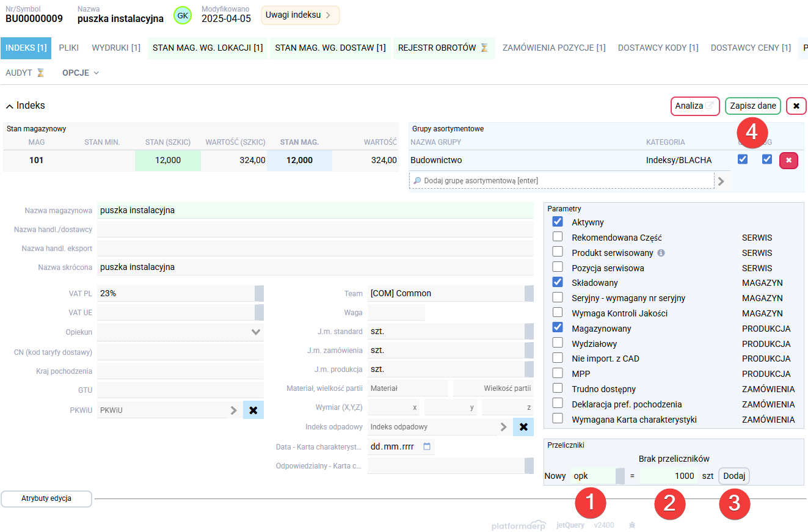The width and height of the screenshot is (808, 532).
Task: Click the GK user avatar icon
Action: [x=182, y=15]
